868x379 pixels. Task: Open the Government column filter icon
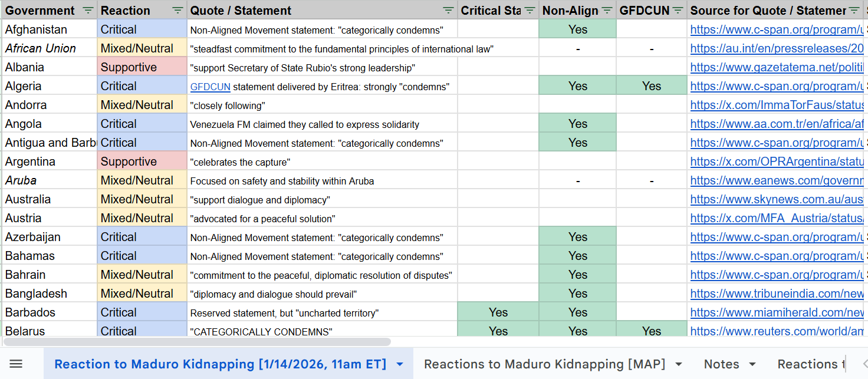coord(88,11)
